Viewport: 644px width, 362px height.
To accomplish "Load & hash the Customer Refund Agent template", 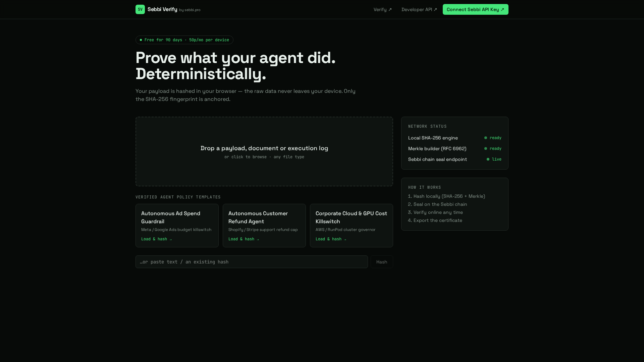I will pos(244,239).
